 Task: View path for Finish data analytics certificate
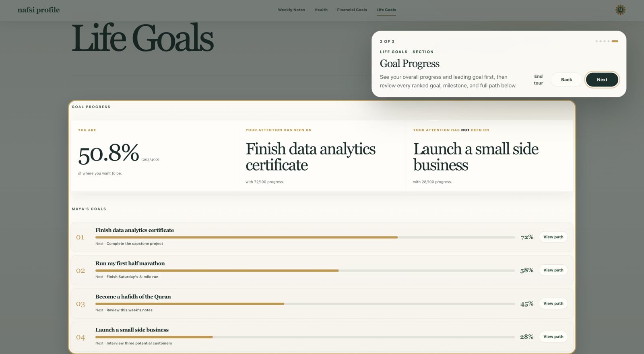[553, 237]
